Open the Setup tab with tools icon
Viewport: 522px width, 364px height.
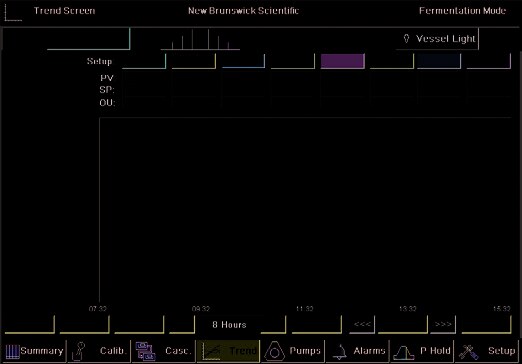point(487,351)
